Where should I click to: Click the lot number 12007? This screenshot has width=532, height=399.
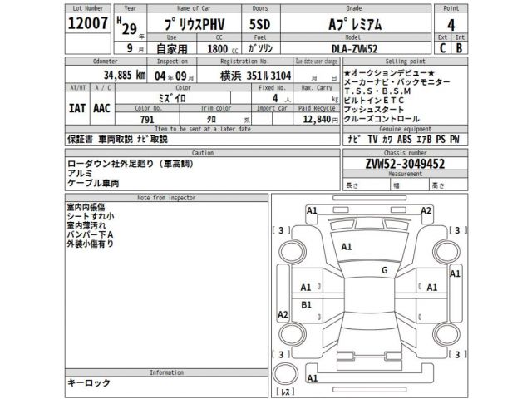(88, 23)
